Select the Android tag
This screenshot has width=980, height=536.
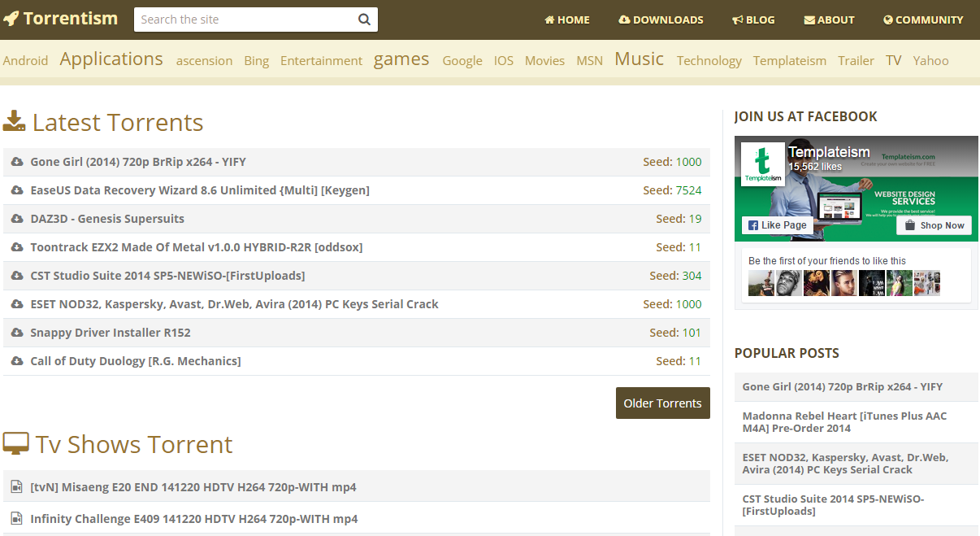(26, 60)
